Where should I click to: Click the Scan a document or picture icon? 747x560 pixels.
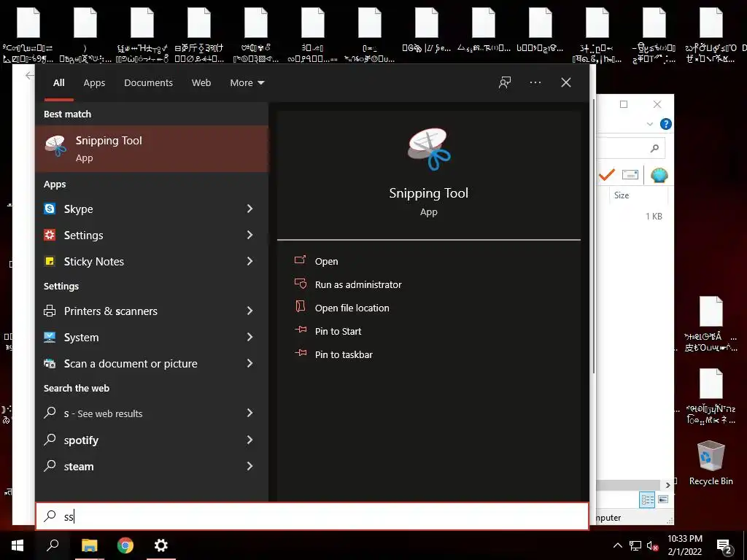tap(50, 363)
